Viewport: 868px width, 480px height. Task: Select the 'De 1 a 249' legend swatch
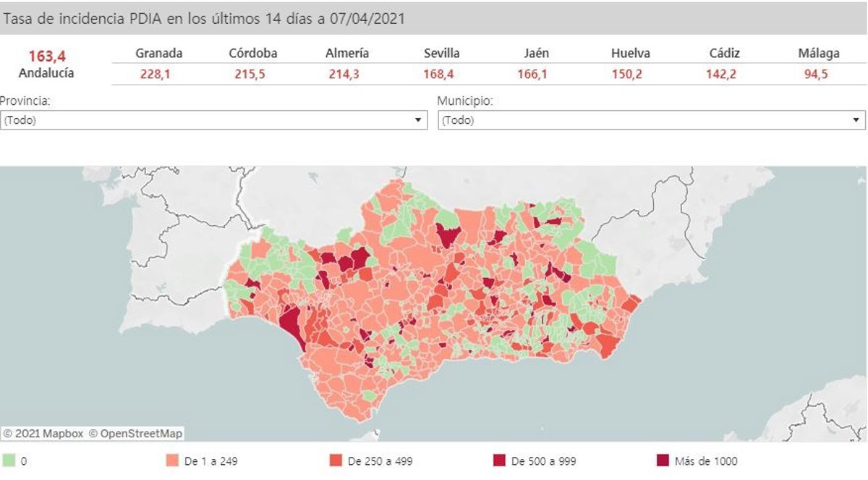pos(172,460)
